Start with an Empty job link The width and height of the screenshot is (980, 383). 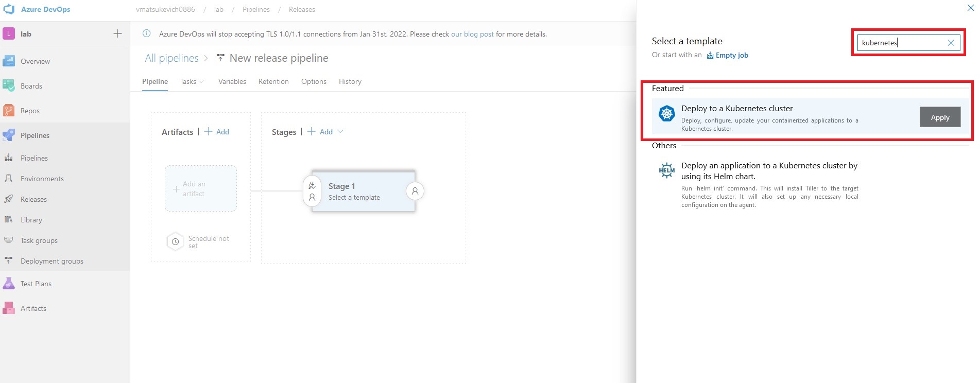[x=731, y=56]
